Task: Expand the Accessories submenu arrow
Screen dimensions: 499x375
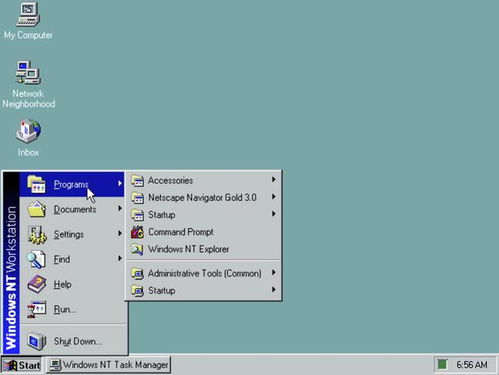Action: [273, 180]
